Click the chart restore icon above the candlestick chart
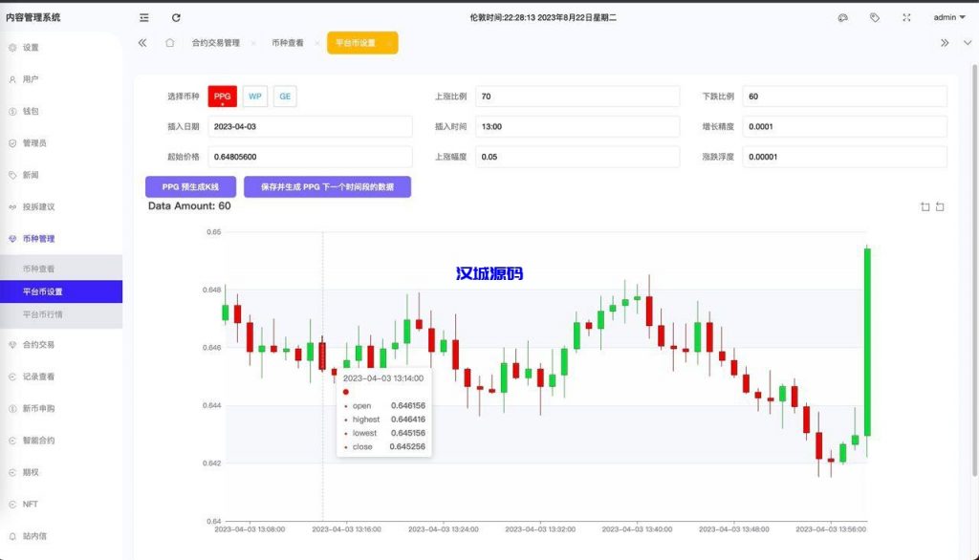The width and height of the screenshot is (979, 560). click(x=940, y=206)
